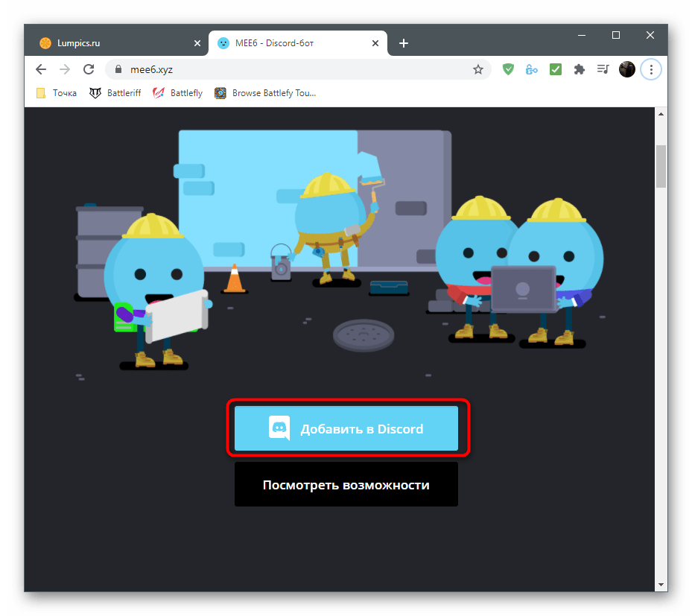The width and height of the screenshot is (692, 616).
Task: Click the Посмотреть возможности button
Action: coord(346,485)
